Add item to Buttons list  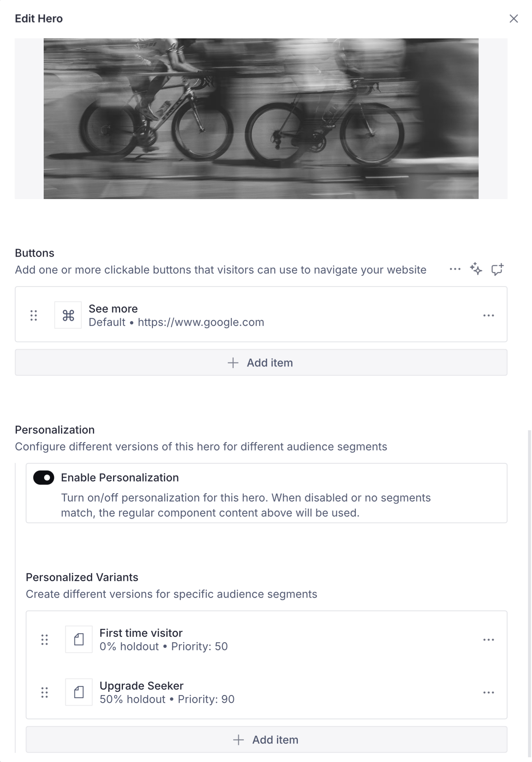coord(261,362)
